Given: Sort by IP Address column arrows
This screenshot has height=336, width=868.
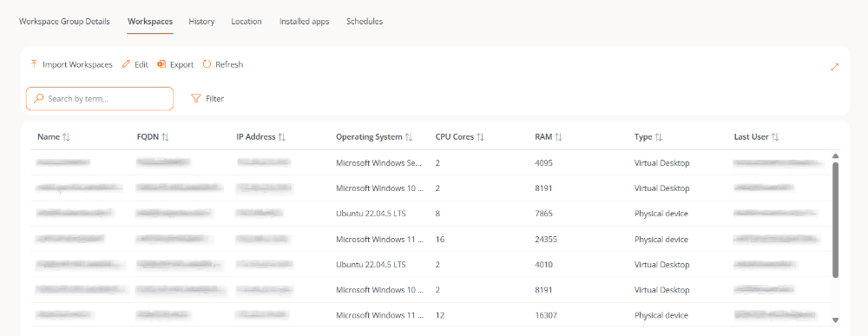Looking at the screenshot, I should (282, 137).
